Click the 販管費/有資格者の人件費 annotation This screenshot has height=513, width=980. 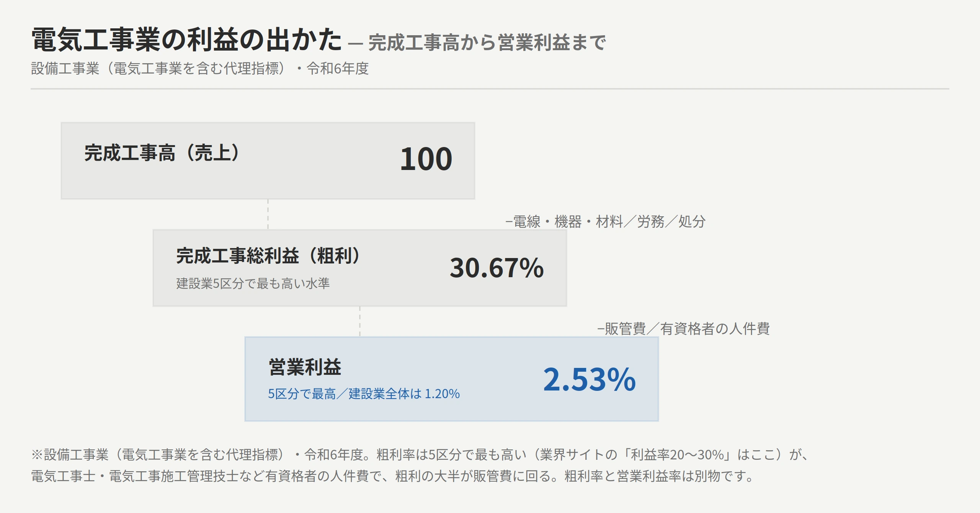tap(684, 329)
